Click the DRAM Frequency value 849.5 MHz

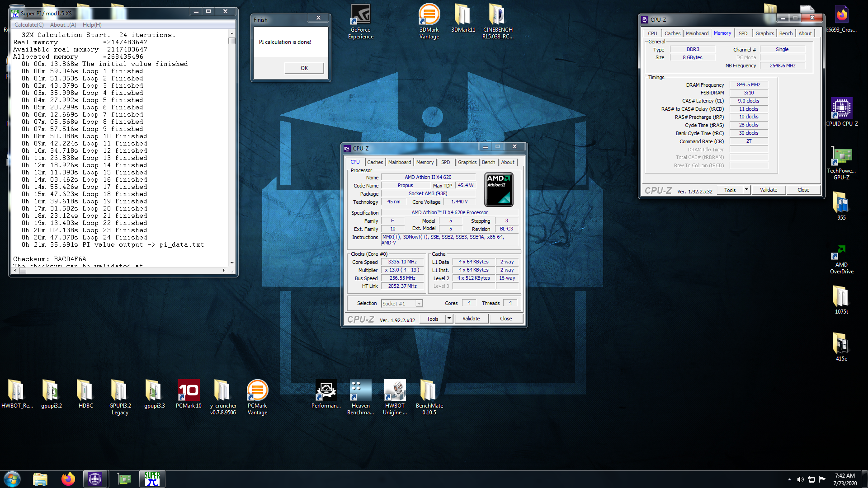coord(749,84)
